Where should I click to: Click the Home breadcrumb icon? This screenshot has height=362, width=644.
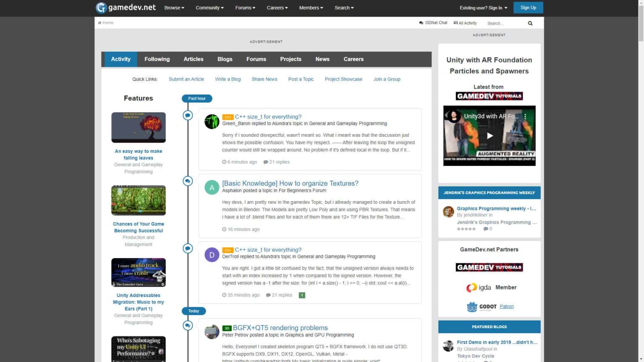[100, 23]
